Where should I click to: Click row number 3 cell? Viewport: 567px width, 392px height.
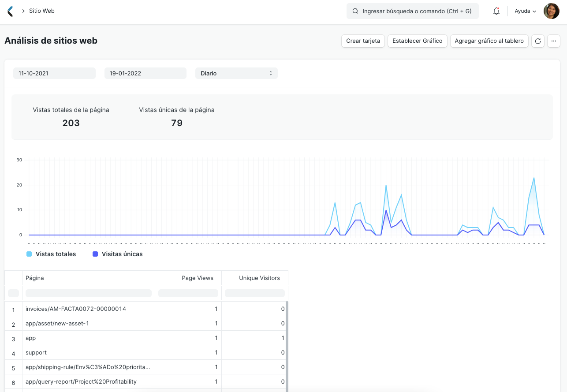[x=13, y=338]
